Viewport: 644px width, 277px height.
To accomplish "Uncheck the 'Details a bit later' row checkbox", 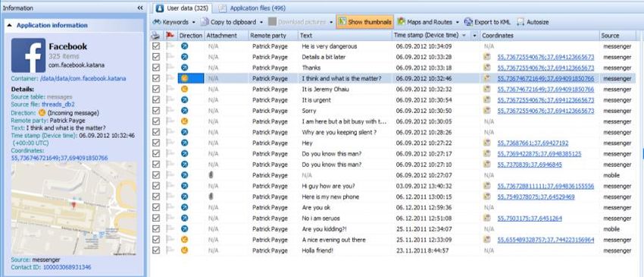I will point(155,57).
